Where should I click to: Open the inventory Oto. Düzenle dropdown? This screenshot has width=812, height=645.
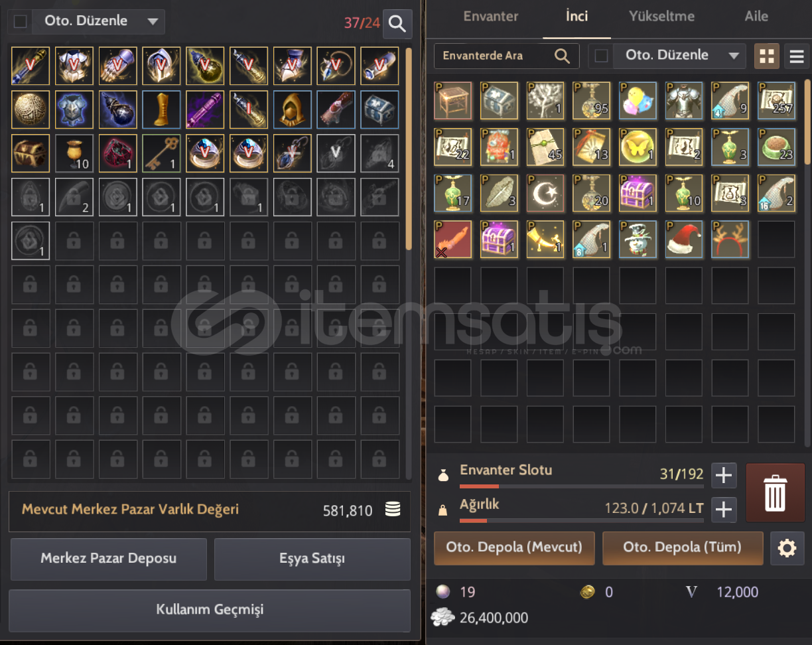pos(681,56)
